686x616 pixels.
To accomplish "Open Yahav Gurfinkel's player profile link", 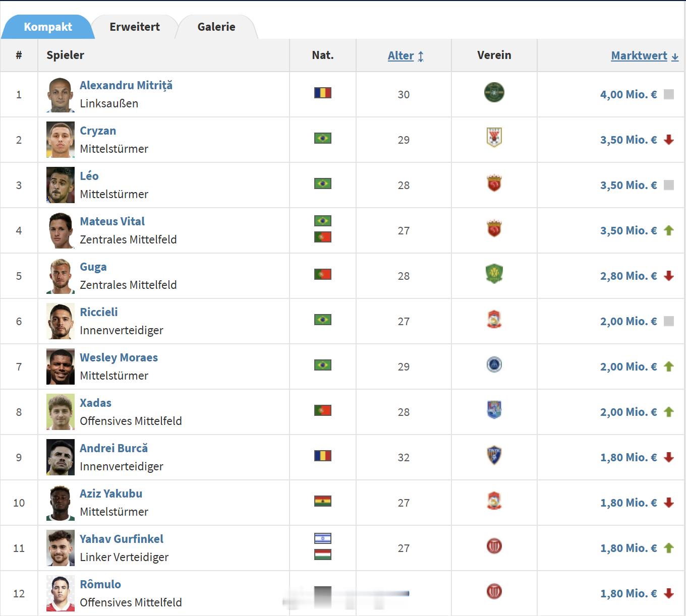I will (122, 539).
